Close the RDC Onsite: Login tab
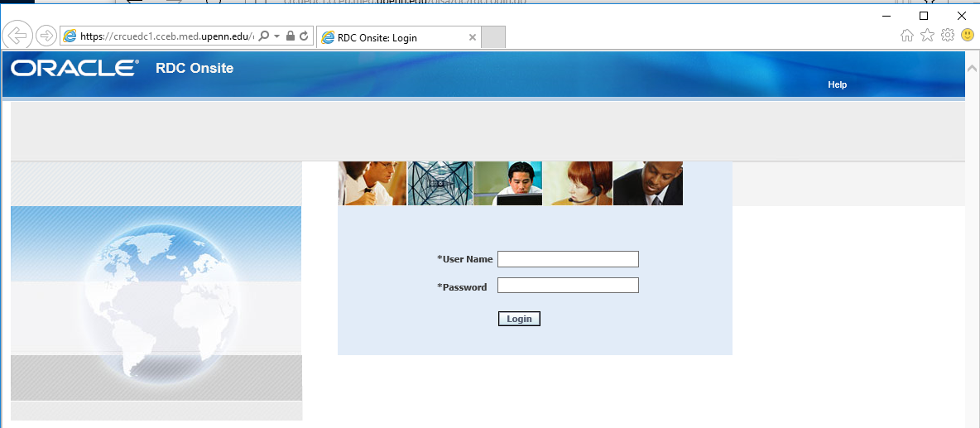The image size is (980, 428). (473, 37)
